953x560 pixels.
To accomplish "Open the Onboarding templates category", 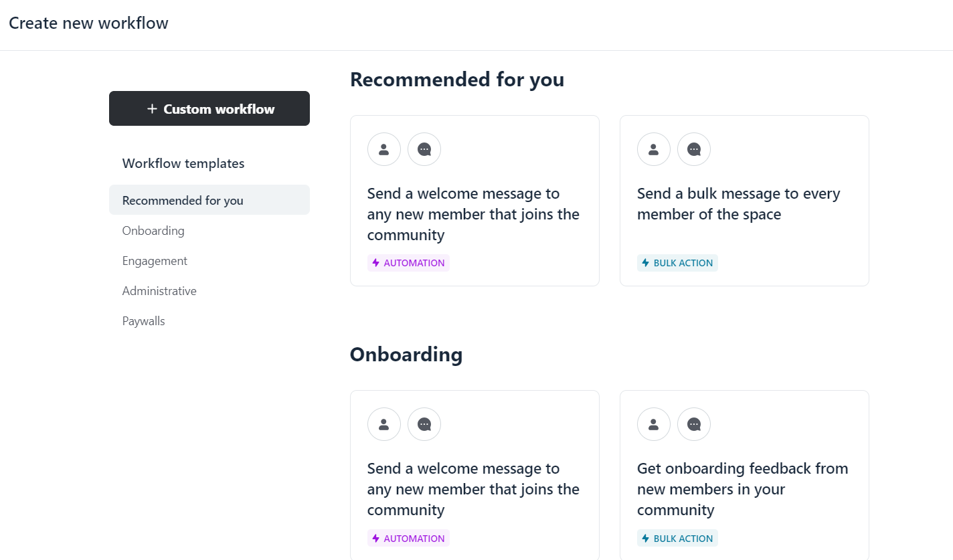I will [153, 231].
